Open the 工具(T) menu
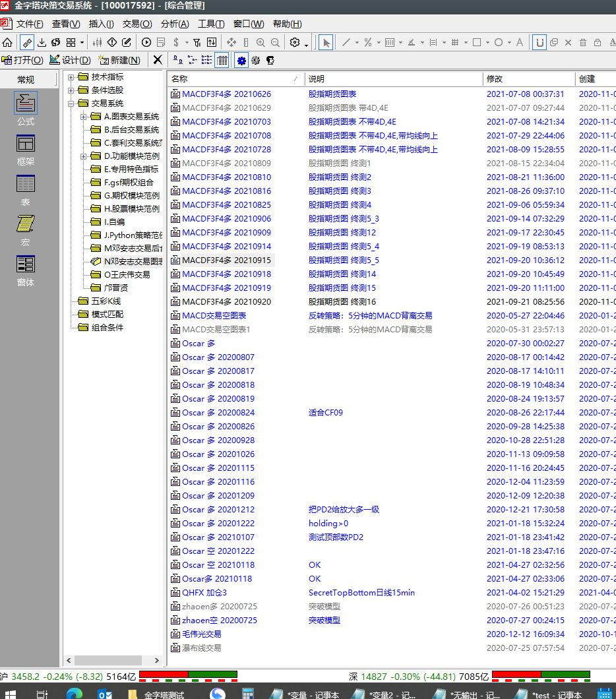Screen dimensions: 616x699 coord(211,24)
